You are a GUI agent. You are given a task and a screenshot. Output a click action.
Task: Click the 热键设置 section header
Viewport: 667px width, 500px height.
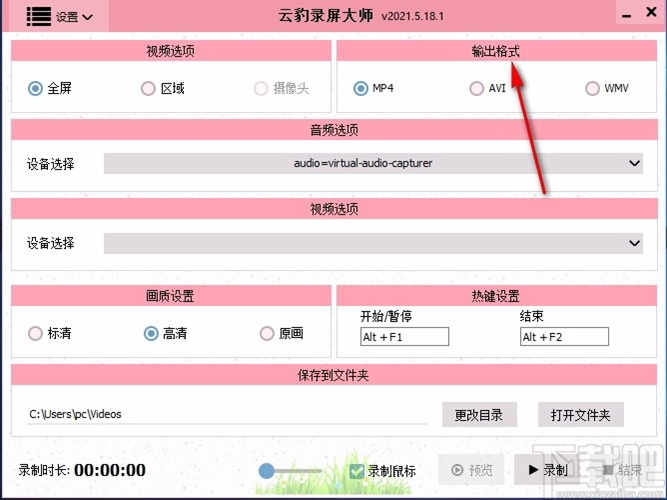coord(496,296)
